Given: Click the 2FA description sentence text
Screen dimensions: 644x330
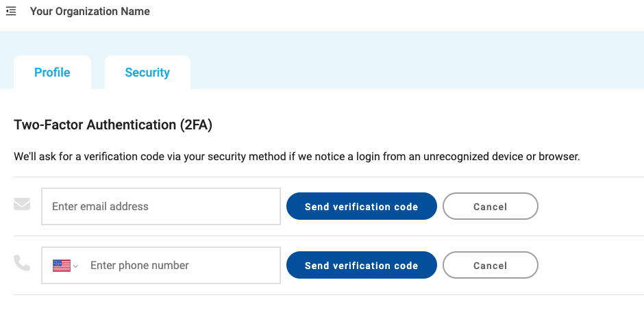Looking at the screenshot, I should 297,157.
